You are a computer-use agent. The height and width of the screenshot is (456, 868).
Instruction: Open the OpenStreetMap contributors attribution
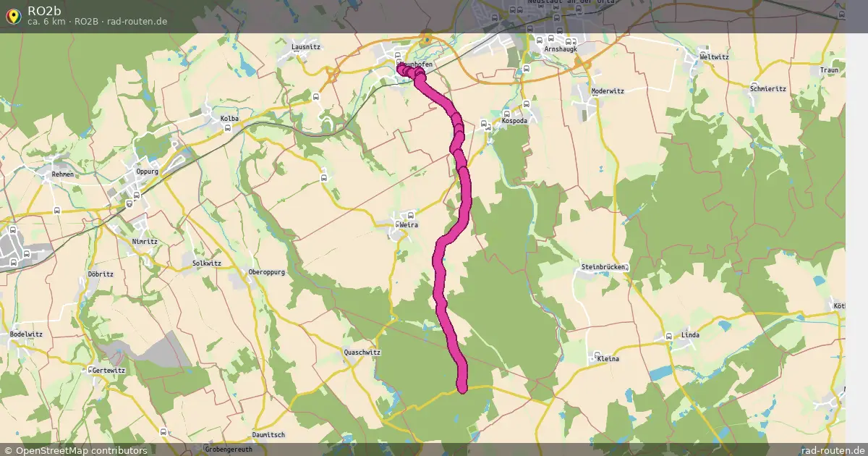click(75, 450)
